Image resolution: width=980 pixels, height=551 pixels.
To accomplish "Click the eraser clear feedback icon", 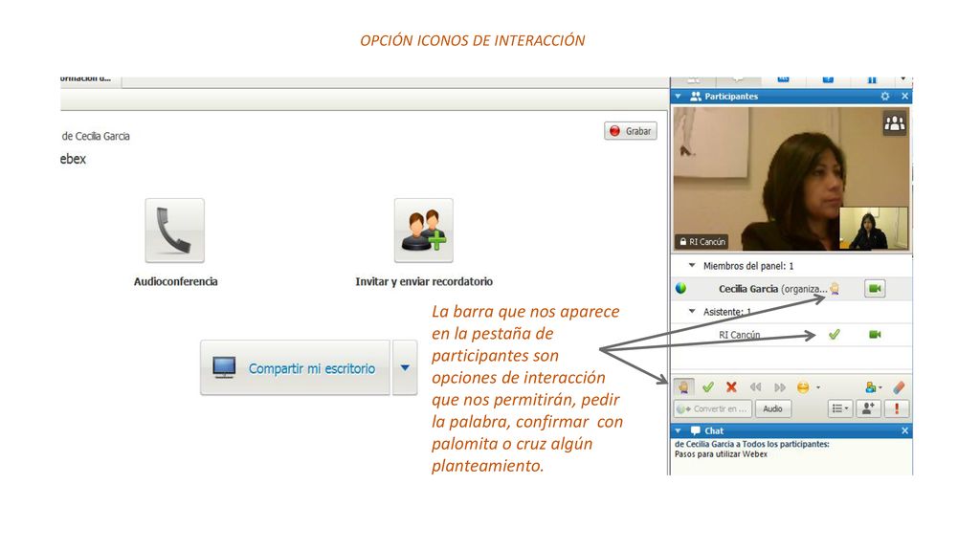I will 899,387.
